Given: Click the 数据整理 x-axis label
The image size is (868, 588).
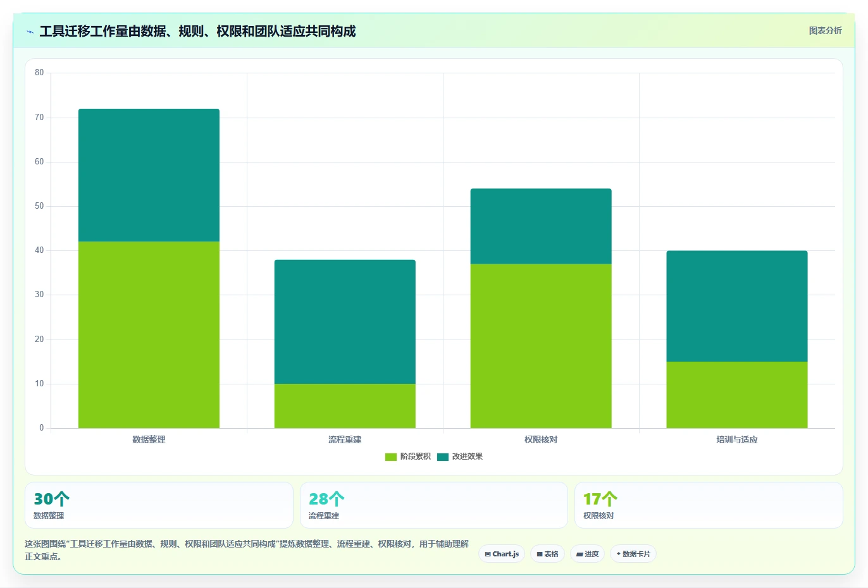Looking at the screenshot, I should (149, 439).
